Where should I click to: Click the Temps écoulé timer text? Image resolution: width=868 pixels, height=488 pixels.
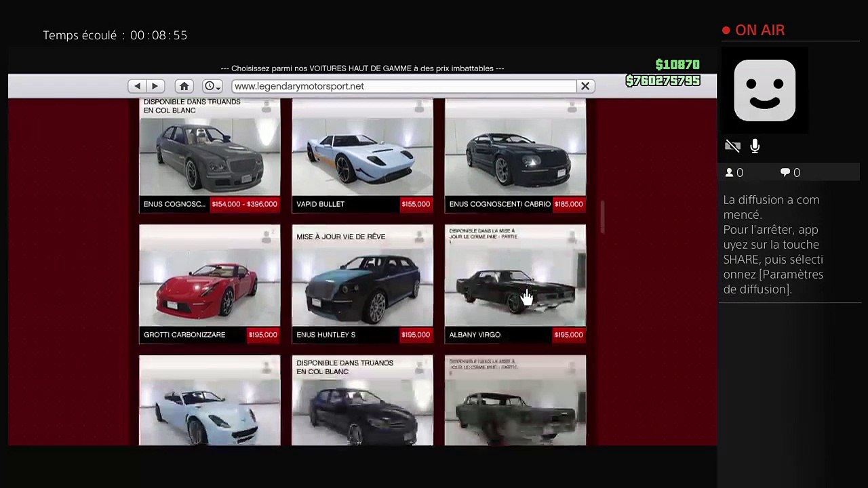(115, 35)
